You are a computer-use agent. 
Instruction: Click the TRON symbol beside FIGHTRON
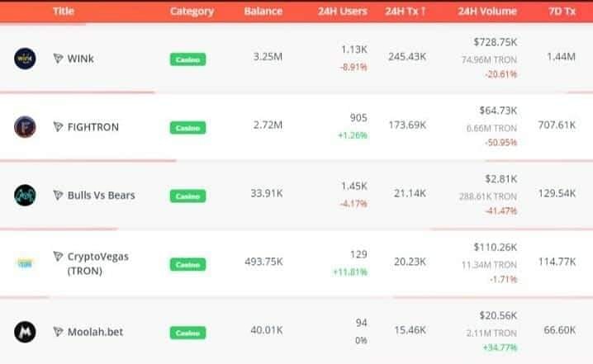58,126
